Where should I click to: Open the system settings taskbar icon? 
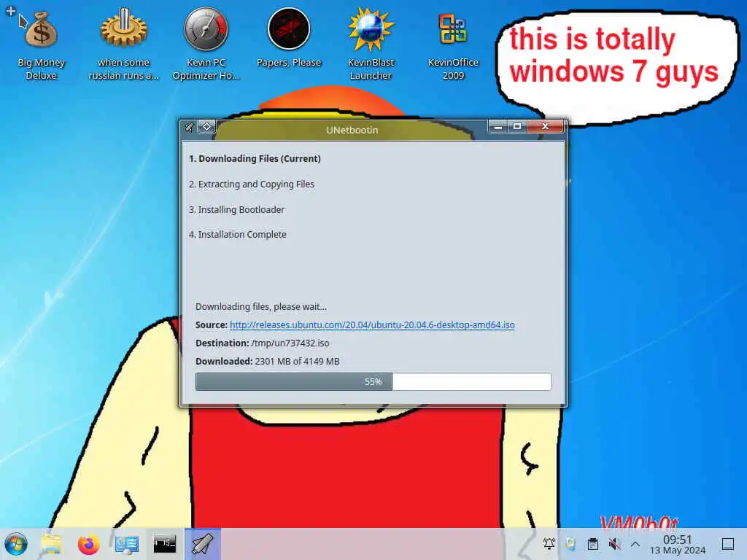coord(127,544)
